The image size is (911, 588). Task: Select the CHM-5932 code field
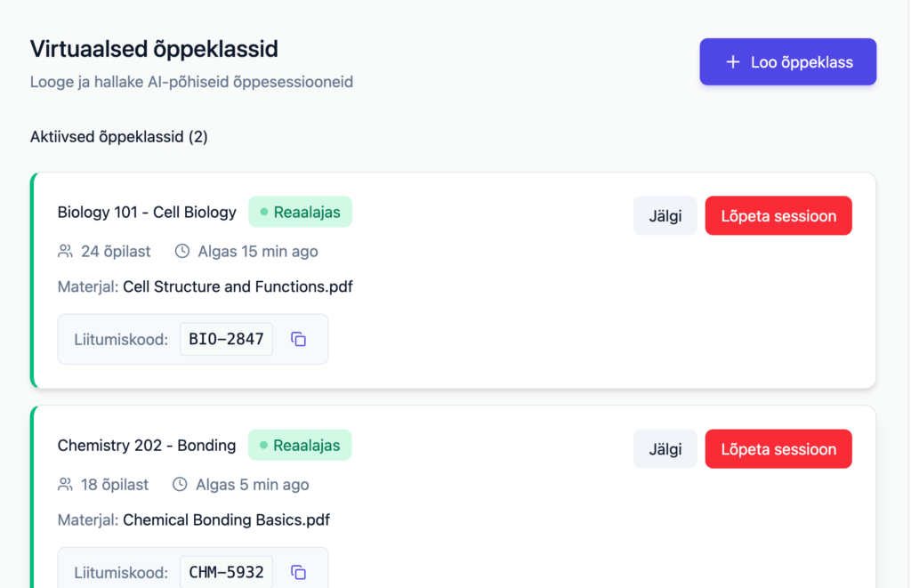click(x=226, y=572)
